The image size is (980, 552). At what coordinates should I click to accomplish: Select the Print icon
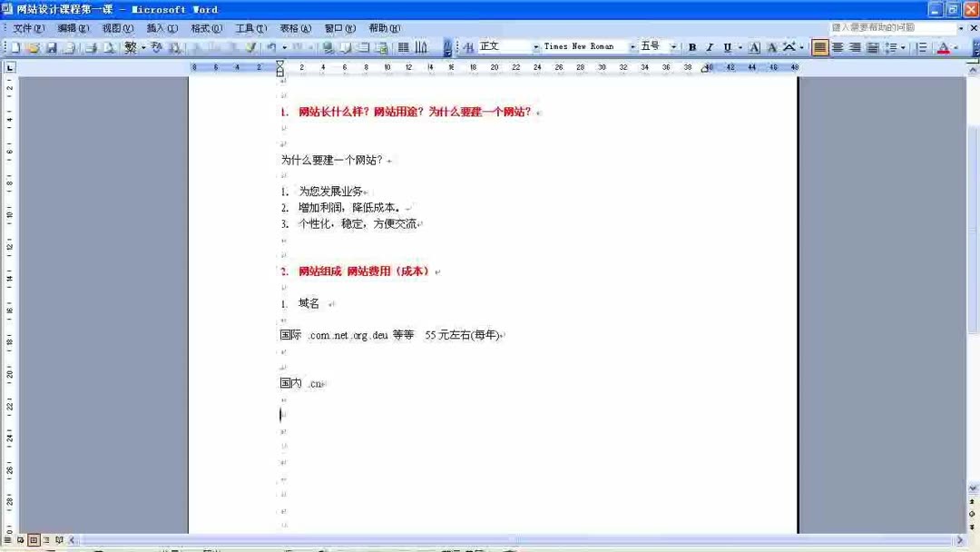click(x=90, y=46)
